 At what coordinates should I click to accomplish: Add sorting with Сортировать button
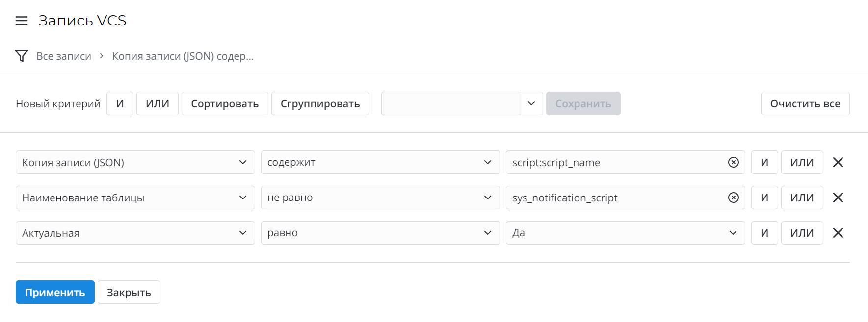click(x=225, y=103)
